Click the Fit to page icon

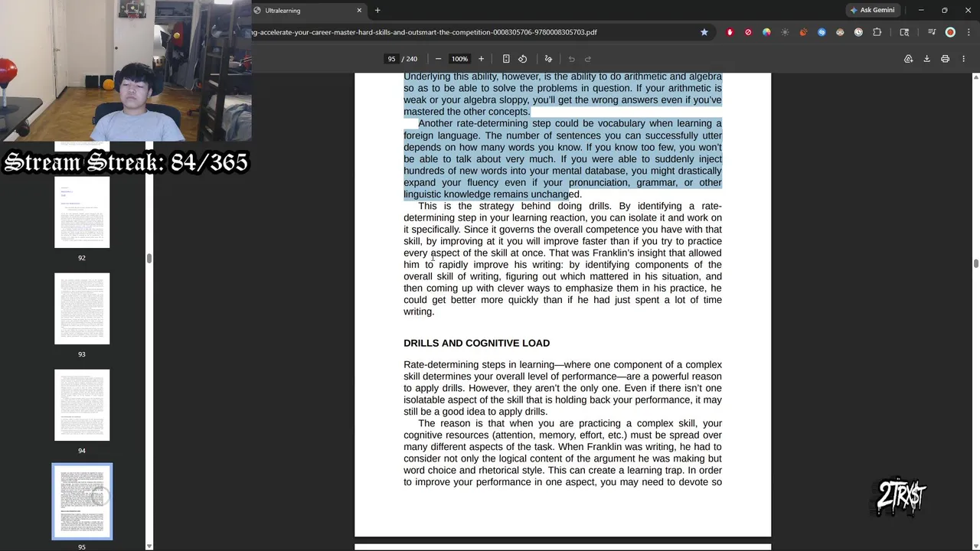click(506, 59)
